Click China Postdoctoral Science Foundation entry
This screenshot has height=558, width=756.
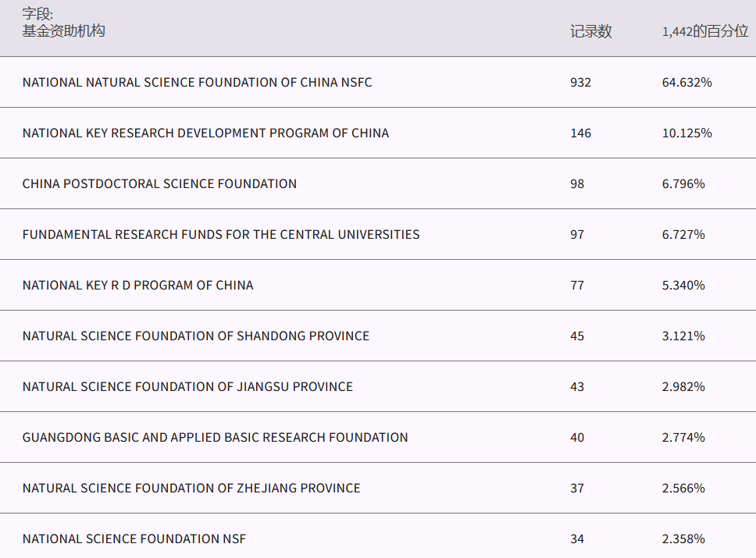[159, 183]
